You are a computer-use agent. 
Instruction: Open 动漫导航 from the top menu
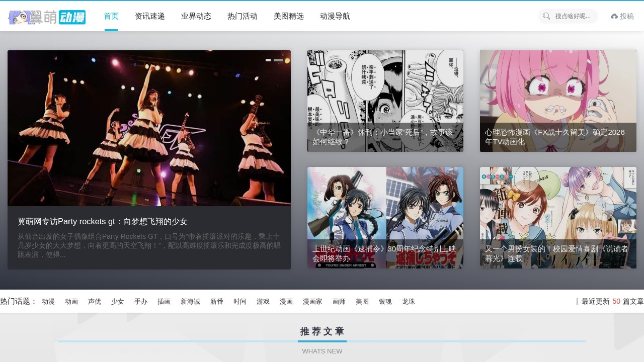(335, 16)
